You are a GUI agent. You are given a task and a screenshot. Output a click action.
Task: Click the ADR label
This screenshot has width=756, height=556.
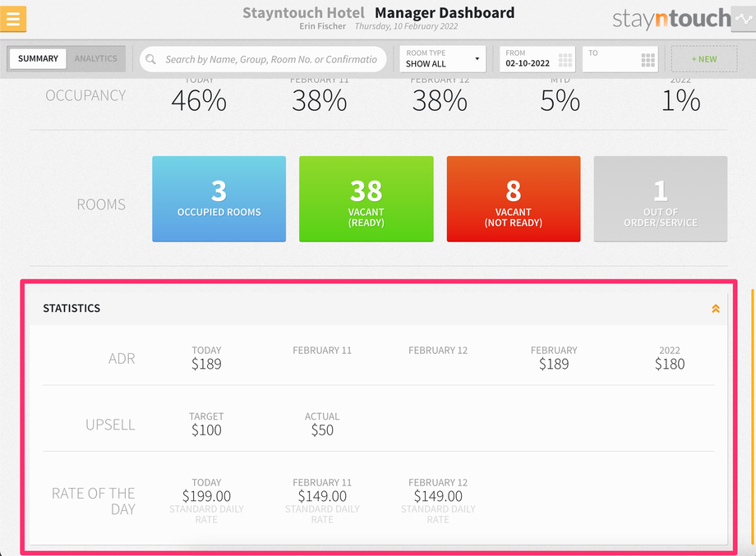coord(122,358)
